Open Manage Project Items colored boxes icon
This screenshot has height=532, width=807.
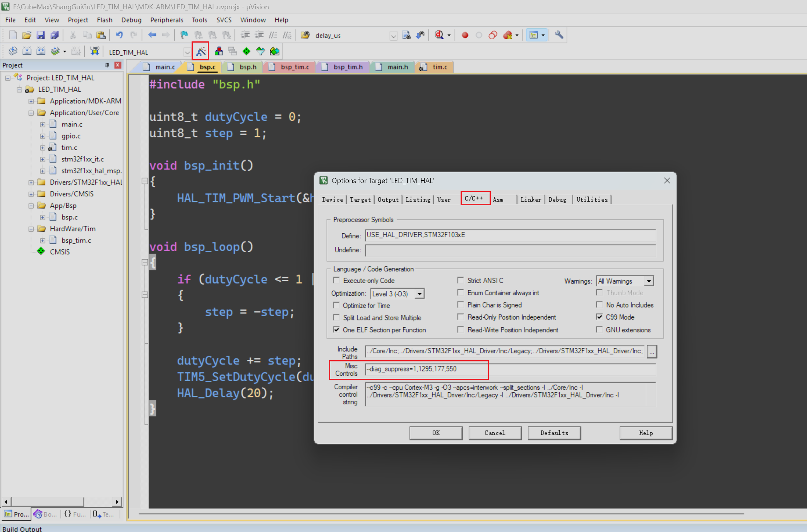click(219, 51)
